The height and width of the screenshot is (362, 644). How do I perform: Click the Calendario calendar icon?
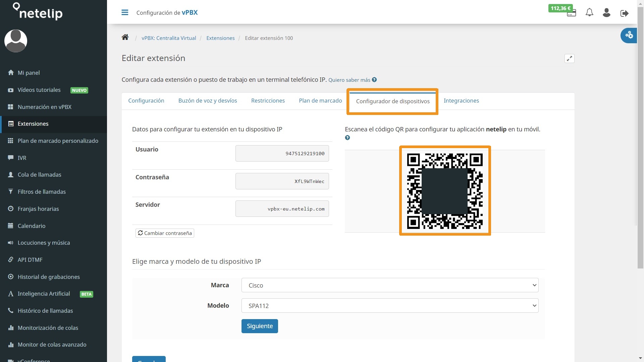pos(11,226)
